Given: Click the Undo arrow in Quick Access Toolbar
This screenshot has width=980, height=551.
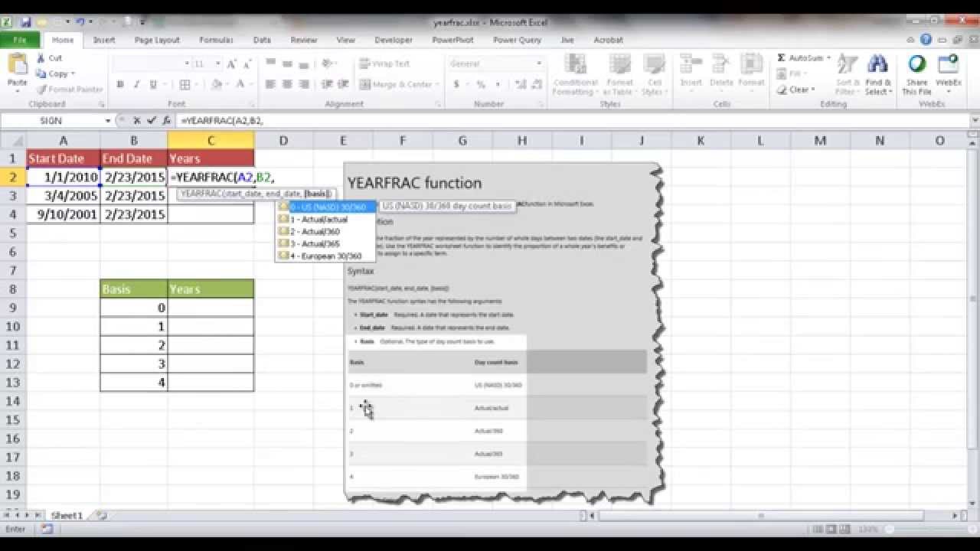Looking at the screenshot, I should [x=79, y=22].
